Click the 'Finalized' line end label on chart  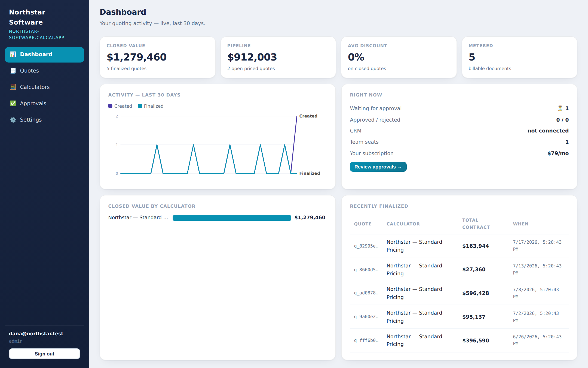click(310, 173)
